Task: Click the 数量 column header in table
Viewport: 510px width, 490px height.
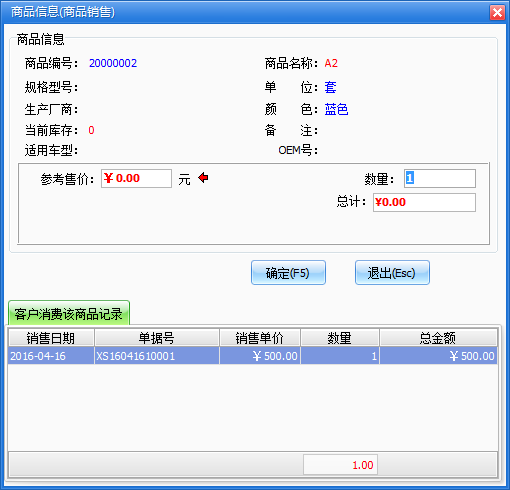Action: 340,338
